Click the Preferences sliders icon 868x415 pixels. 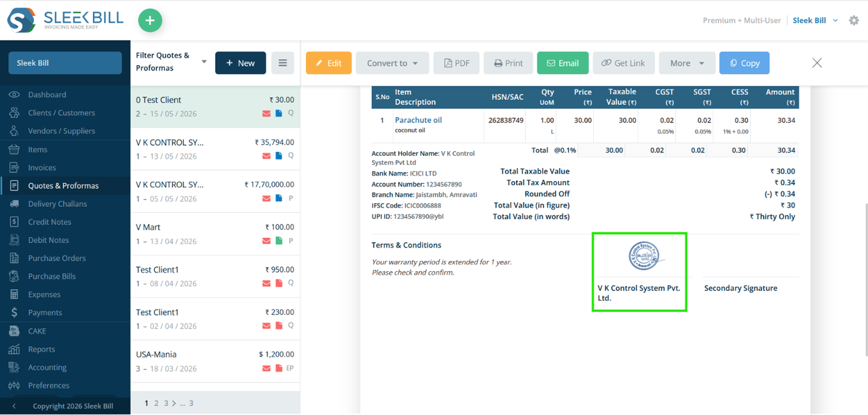click(14, 385)
